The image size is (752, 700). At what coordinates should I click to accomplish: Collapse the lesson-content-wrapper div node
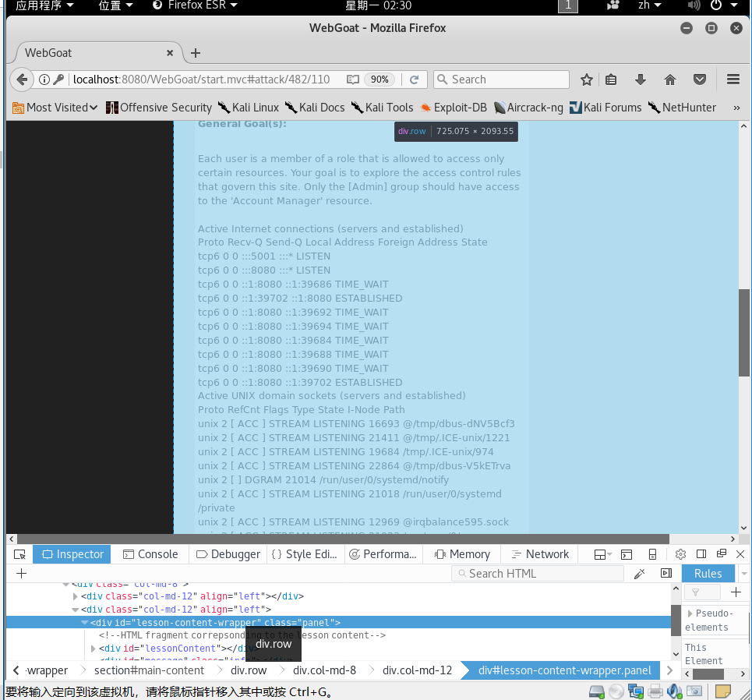pyautogui.click(x=84, y=623)
